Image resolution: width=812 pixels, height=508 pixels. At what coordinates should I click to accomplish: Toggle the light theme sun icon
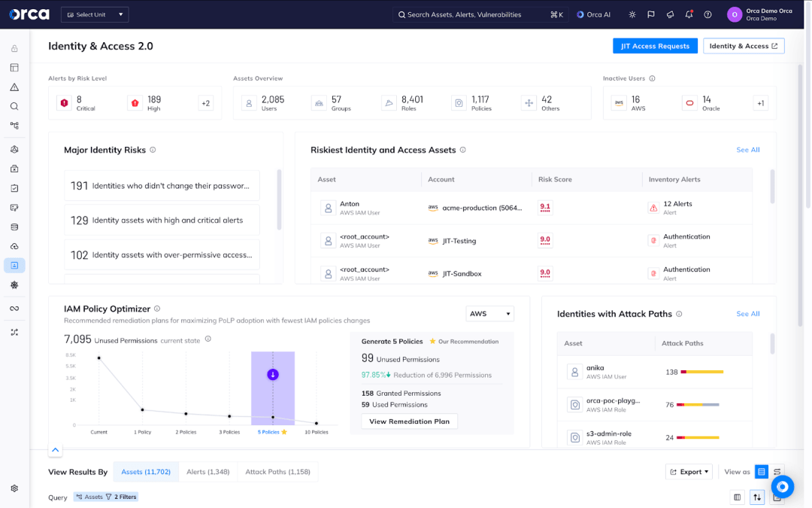(x=632, y=14)
